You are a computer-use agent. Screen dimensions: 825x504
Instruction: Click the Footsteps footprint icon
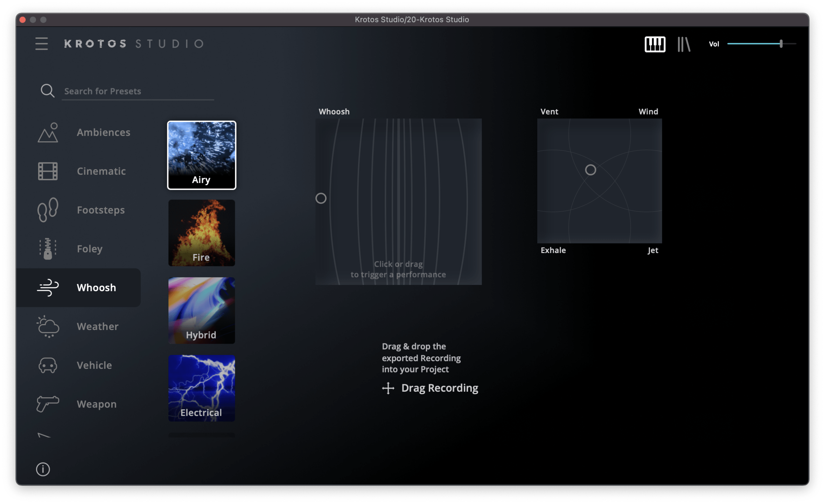pyautogui.click(x=48, y=210)
